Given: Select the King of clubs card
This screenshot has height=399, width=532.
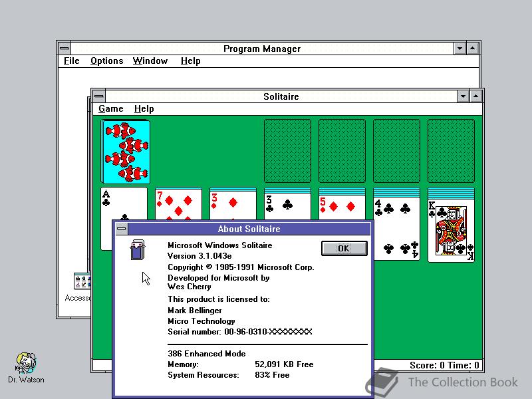Looking at the screenshot, I should 452,231.
